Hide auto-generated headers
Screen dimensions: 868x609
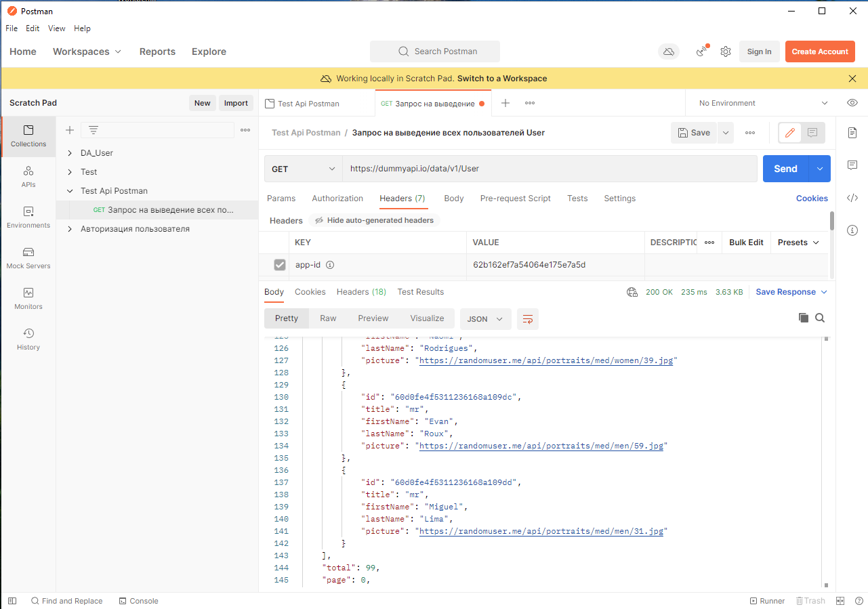click(375, 220)
